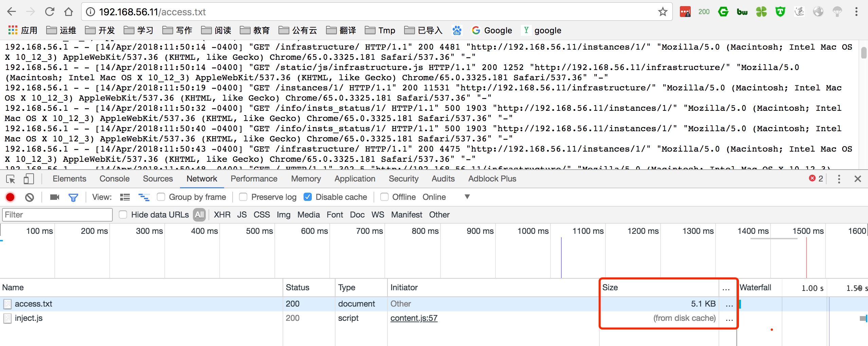The width and height of the screenshot is (868, 346).
Task: Open the 翻译 bookmarks folder
Action: point(341,30)
